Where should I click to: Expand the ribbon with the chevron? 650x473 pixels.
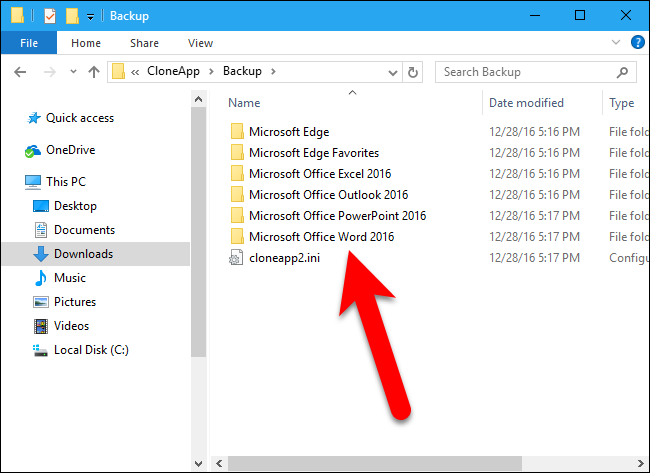click(x=616, y=42)
